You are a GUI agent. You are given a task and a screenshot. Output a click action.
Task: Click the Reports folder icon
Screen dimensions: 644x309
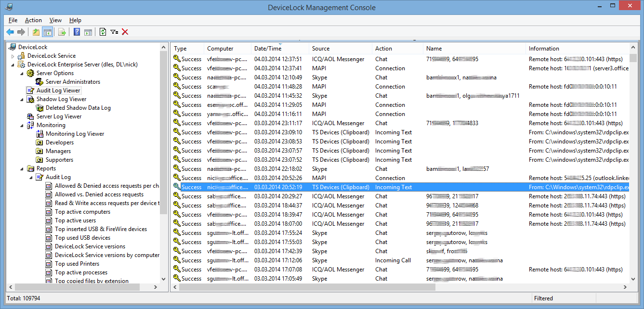click(31, 168)
